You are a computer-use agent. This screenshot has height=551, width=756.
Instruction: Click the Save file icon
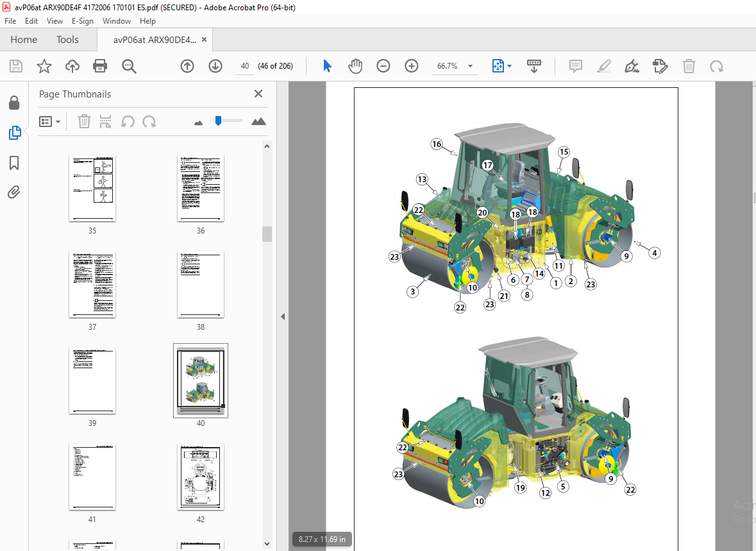pos(16,66)
